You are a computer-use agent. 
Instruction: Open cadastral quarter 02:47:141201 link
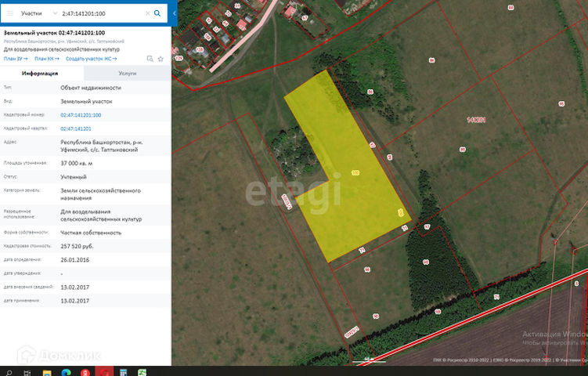click(76, 128)
